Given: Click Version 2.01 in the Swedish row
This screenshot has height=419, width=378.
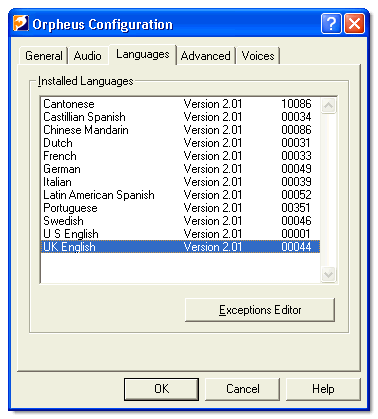Looking at the screenshot, I should (213, 221).
